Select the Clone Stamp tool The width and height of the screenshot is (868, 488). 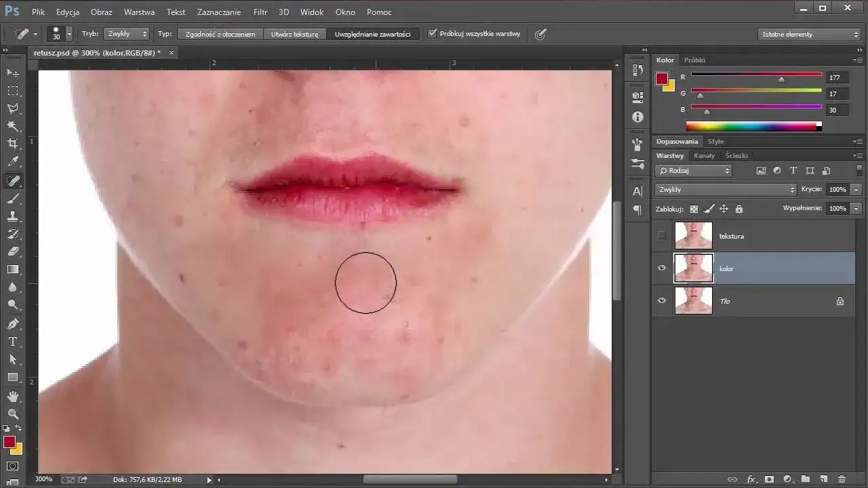pyautogui.click(x=14, y=217)
